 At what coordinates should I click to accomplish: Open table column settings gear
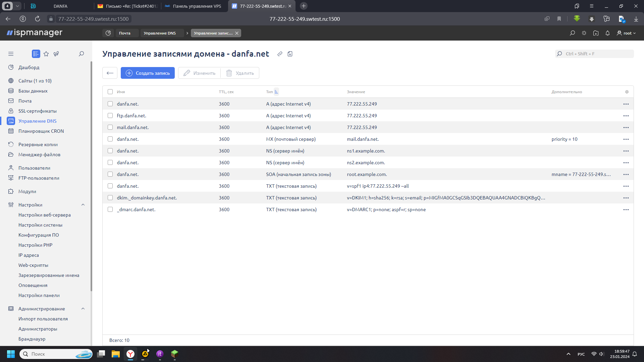point(627,92)
